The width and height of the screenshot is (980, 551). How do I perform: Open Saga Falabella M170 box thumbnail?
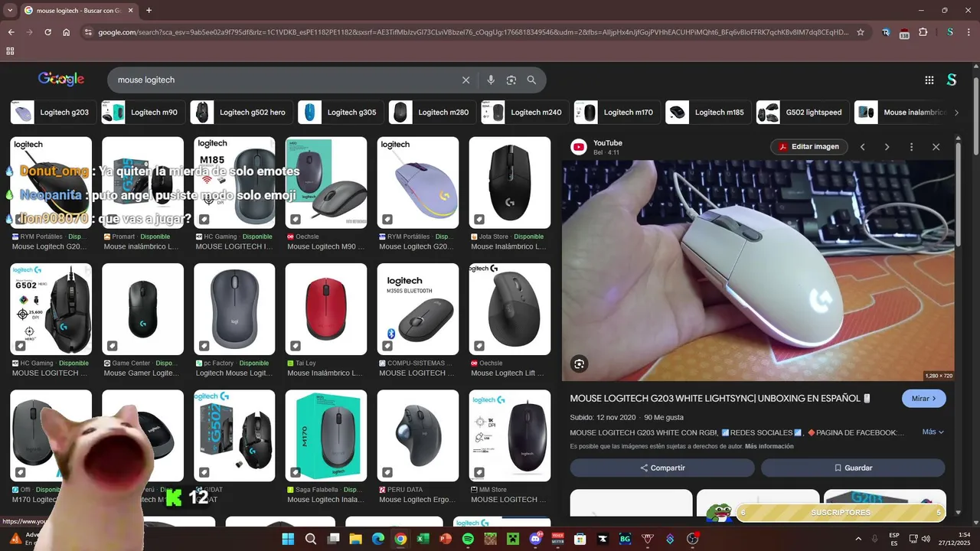point(326,435)
